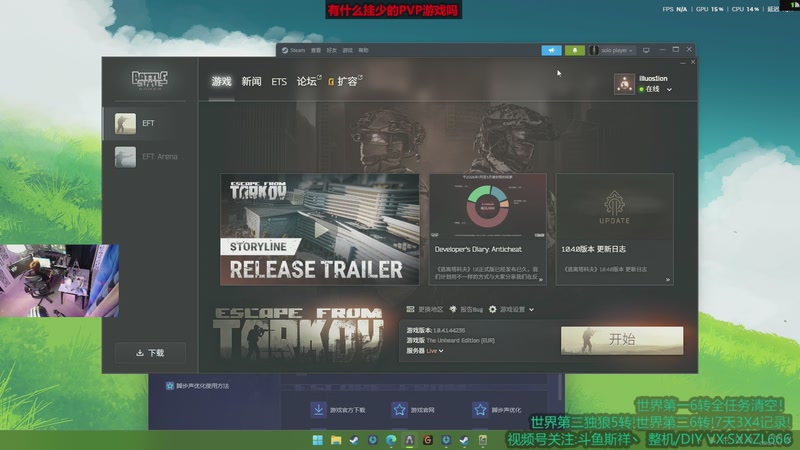The image size is (800, 450).
Task: Click the more arrow on update log card
Action: point(667,280)
